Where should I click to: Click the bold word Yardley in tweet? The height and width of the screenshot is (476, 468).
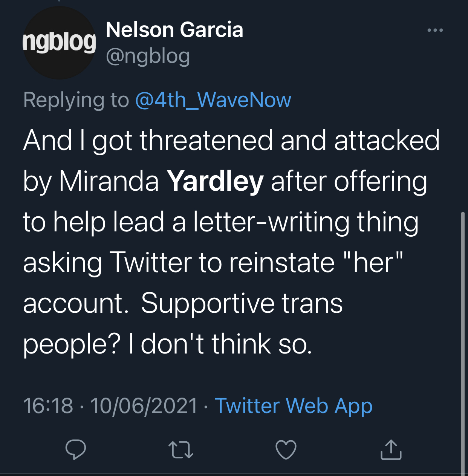point(215,181)
